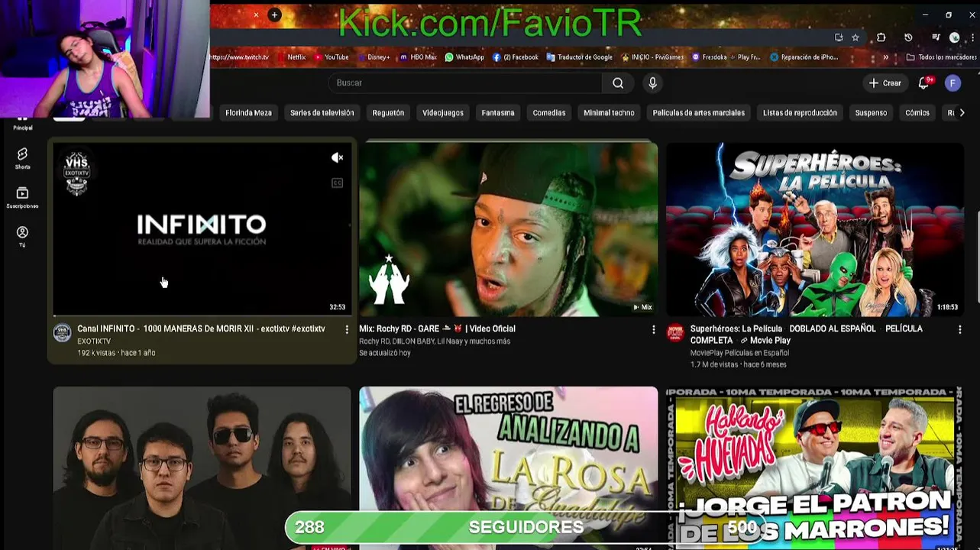The width and height of the screenshot is (980, 550).
Task: Open the Netflix bookmark
Action: [x=291, y=57]
